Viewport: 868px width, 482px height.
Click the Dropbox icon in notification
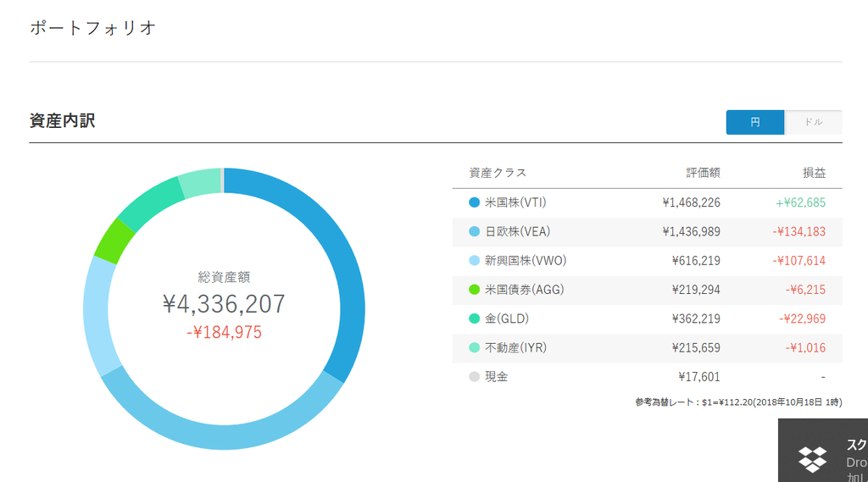pyautogui.click(x=812, y=459)
